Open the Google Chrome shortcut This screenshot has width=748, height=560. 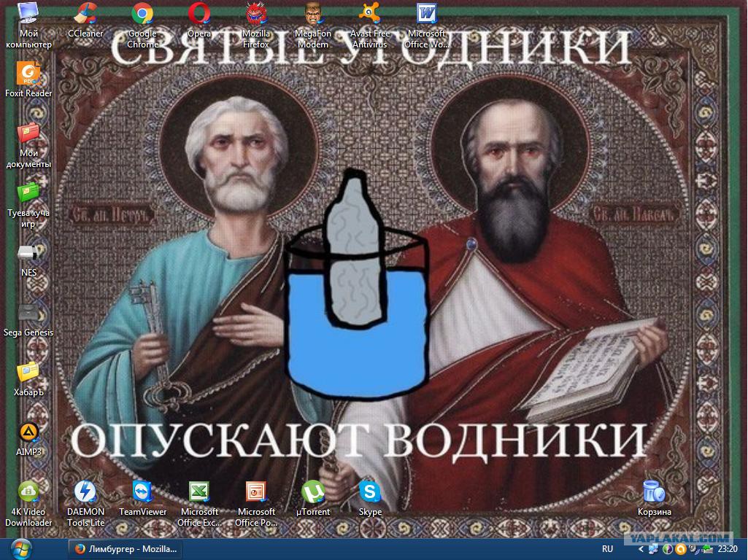[x=142, y=25]
